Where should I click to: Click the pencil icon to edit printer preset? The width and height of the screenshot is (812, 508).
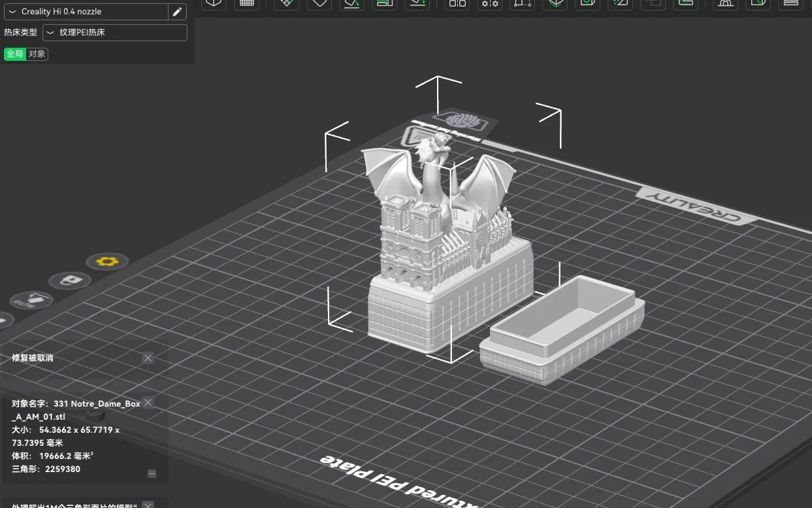(177, 12)
